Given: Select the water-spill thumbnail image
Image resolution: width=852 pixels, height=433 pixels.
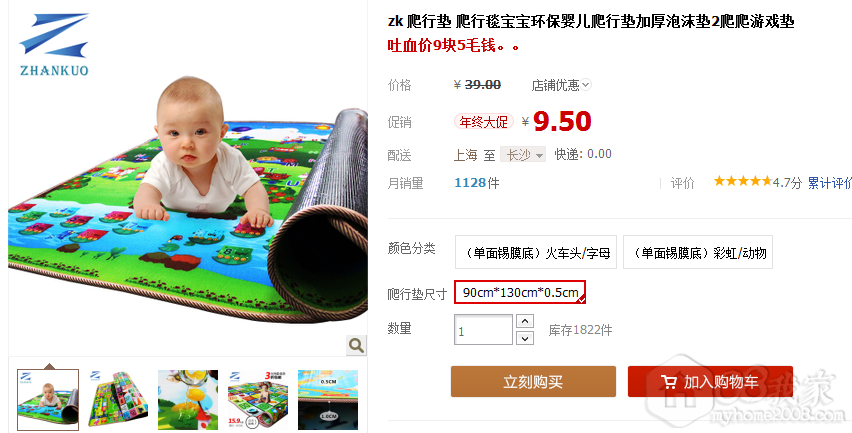Looking at the screenshot, I should coord(188,400).
